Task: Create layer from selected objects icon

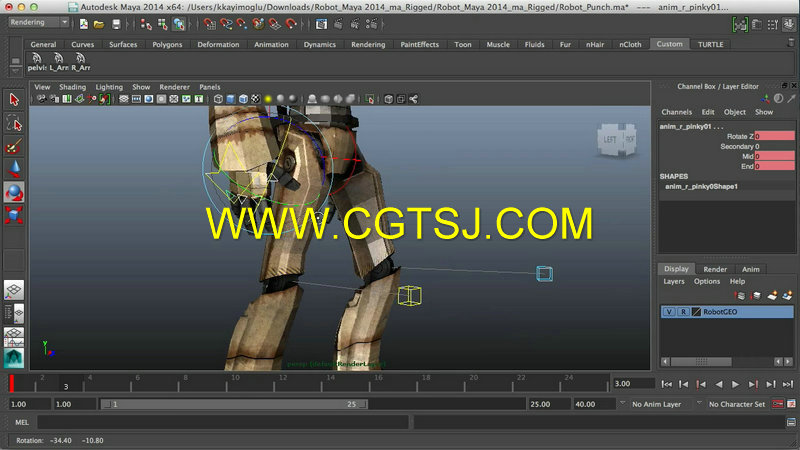Action: 787,296
